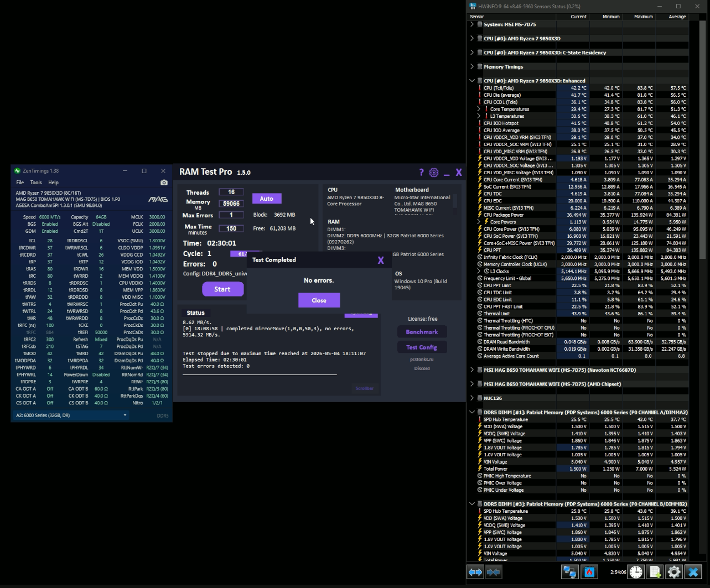Expand the L3 Clocks subgroup
Image resolution: width=710 pixels, height=588 pixels.
point(479,272)
